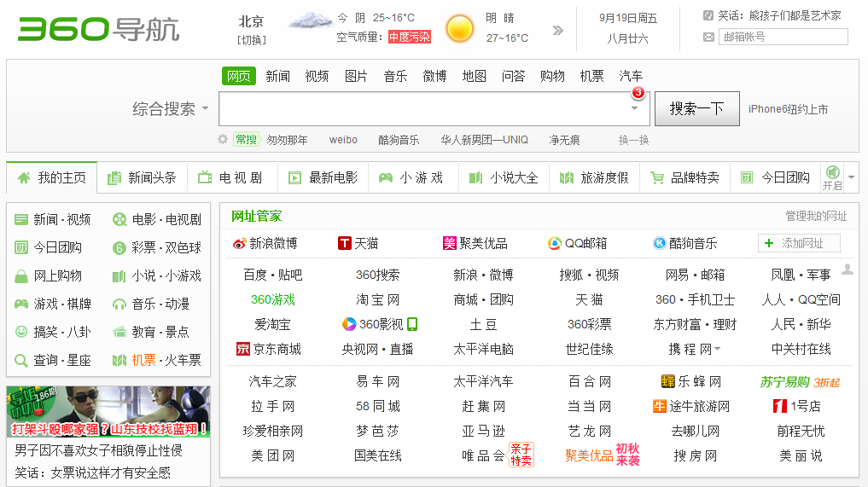Open 新浪微博 via its Weibo icon
The width and height of the screenshot is (868, 487).
239,244
